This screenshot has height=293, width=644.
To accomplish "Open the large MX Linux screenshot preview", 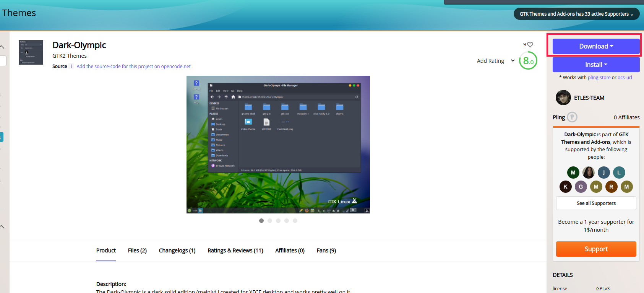I will tap(278, 145).
